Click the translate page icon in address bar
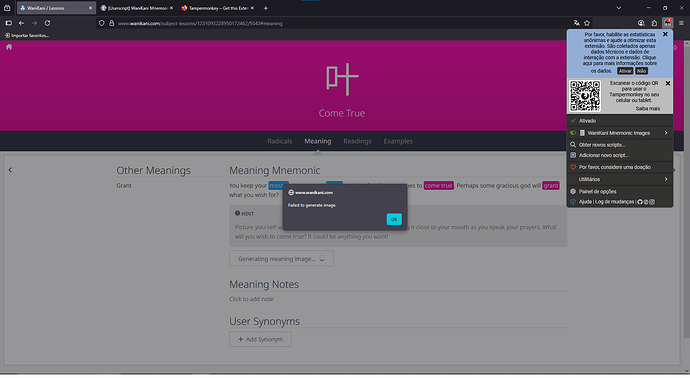 coord(576,23)
